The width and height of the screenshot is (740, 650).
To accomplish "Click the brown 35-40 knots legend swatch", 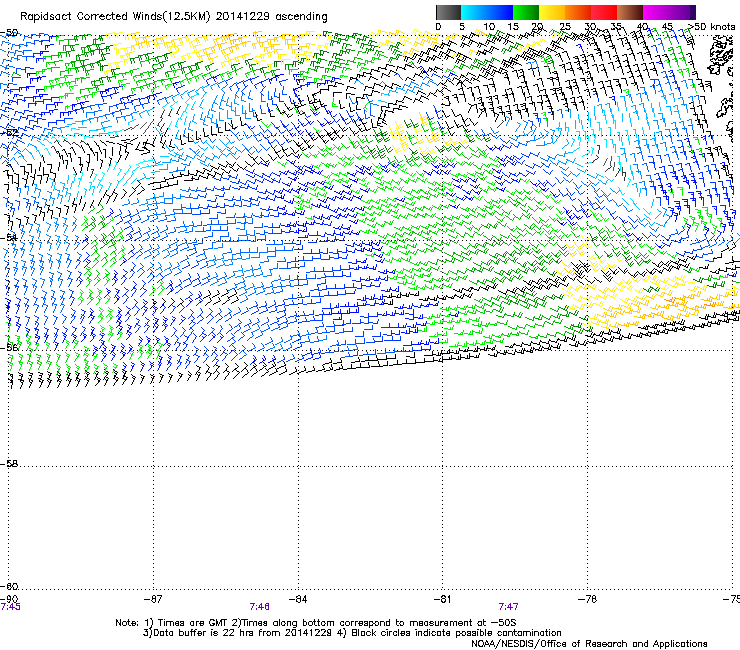I will coord(630,12).
